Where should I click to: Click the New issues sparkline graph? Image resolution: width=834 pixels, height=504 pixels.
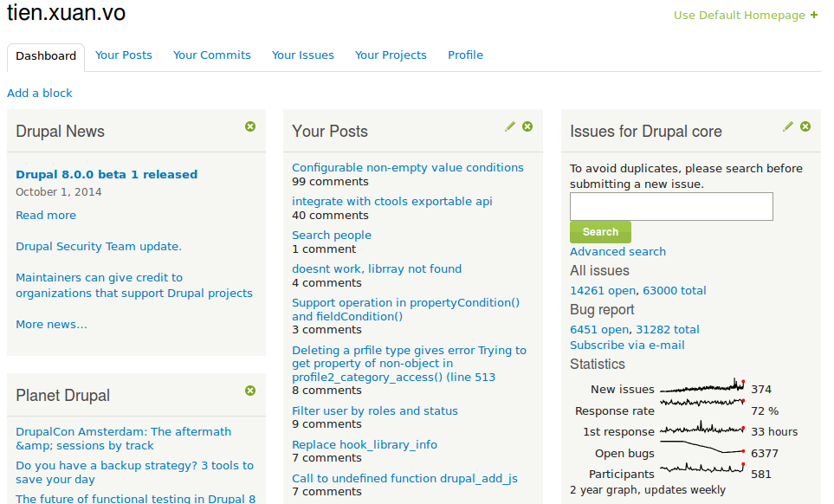tap(702, 386)
